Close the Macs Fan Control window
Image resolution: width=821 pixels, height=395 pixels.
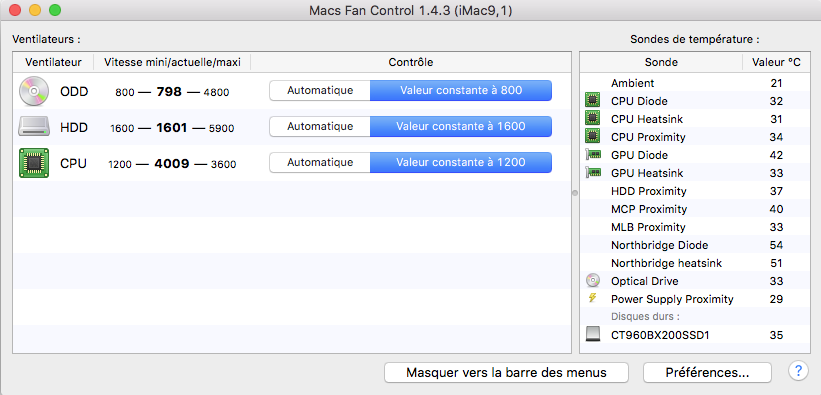[15, 10]
